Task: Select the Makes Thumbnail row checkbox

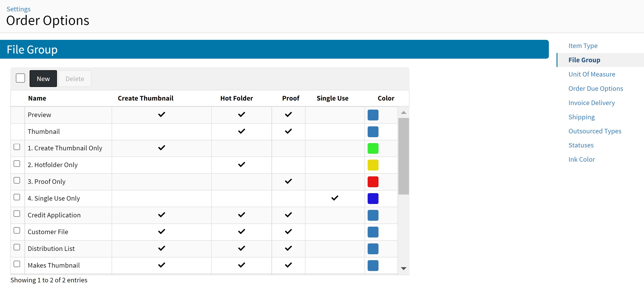Action: 17,264
